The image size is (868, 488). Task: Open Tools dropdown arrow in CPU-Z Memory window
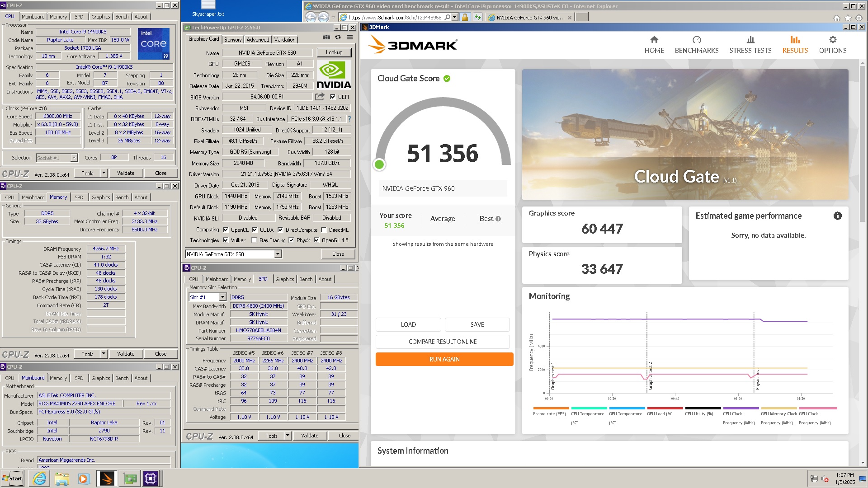[x=104, y=354]
